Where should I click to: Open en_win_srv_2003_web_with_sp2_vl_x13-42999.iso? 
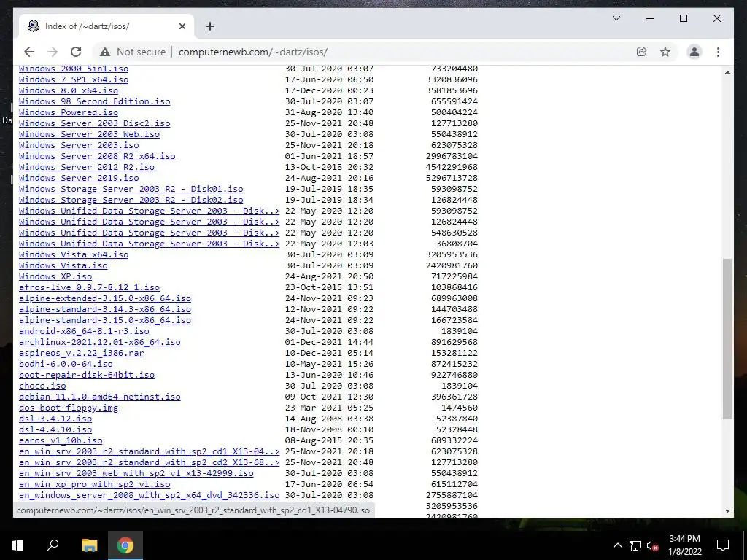pyautogui.click(x=136, y=474)
